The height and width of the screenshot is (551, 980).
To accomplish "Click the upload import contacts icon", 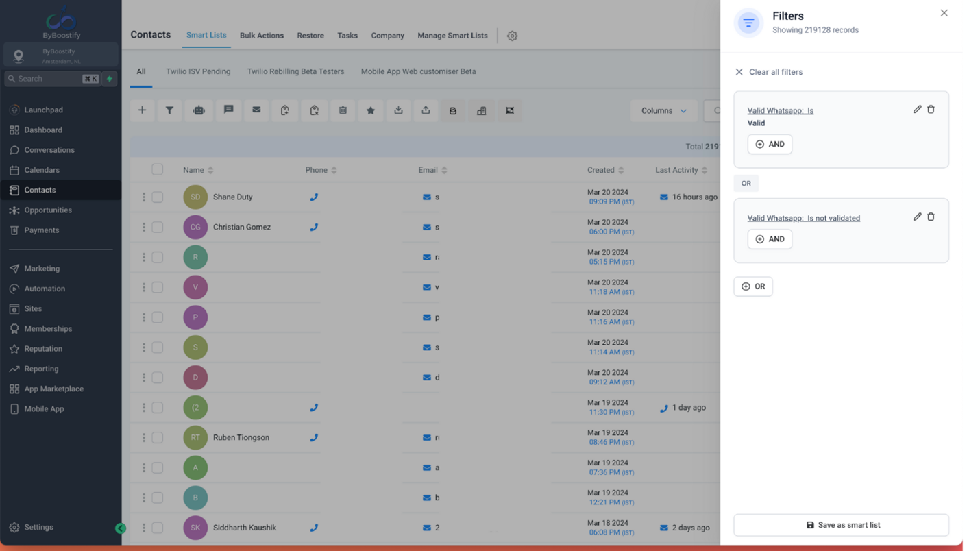I will [x=426, y=110].
